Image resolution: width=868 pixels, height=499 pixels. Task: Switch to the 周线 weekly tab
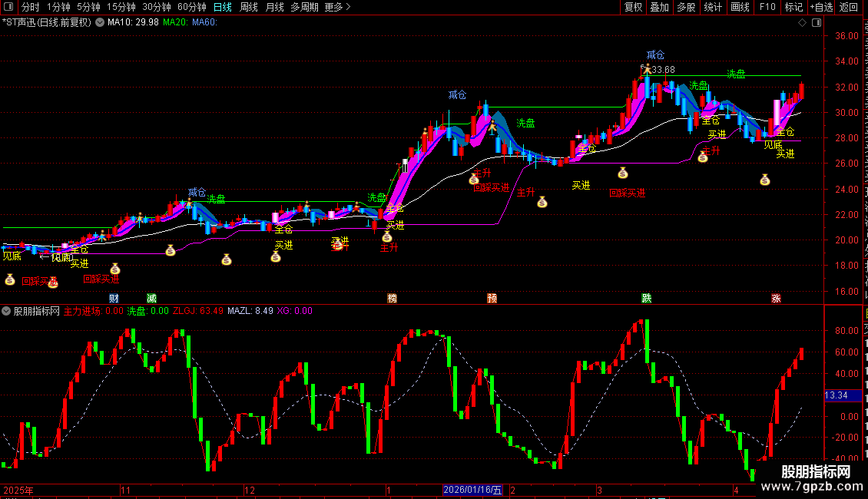[x=249, y=7]
